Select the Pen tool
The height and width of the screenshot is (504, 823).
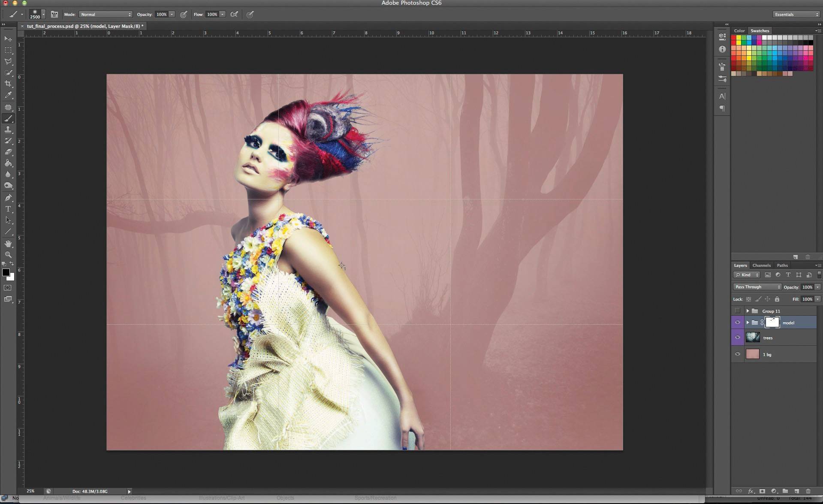8,198
